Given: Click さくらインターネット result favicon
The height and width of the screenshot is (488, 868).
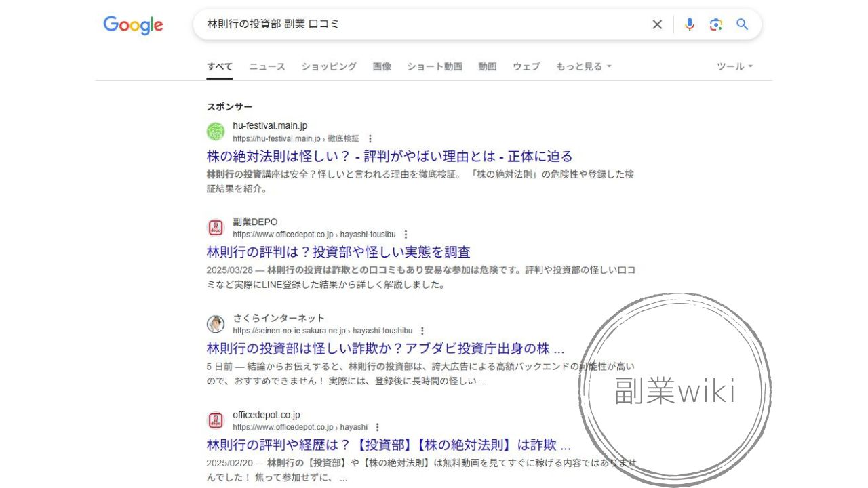Looking at the screenshot, I should [216, 324].
